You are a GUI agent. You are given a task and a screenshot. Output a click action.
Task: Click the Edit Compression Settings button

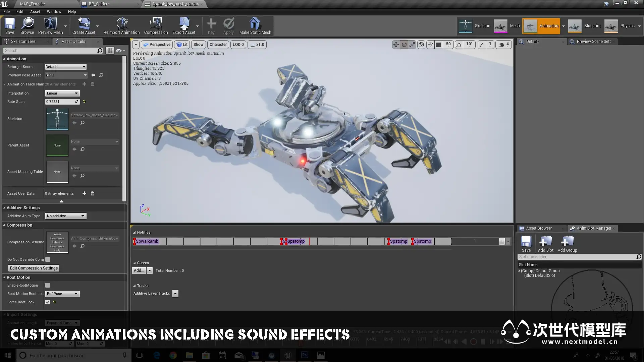(x=34, y=268)
